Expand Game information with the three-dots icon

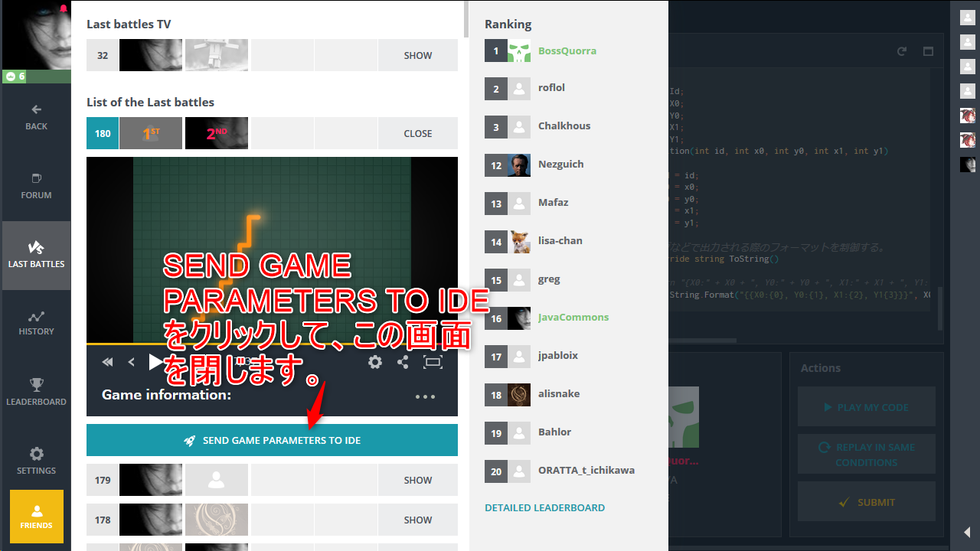point(425,396)
